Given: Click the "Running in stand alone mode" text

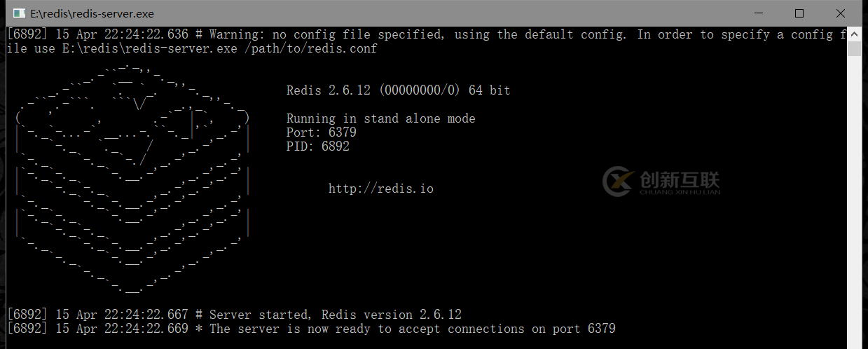Looking at the screenshot, I should [380, 118].
